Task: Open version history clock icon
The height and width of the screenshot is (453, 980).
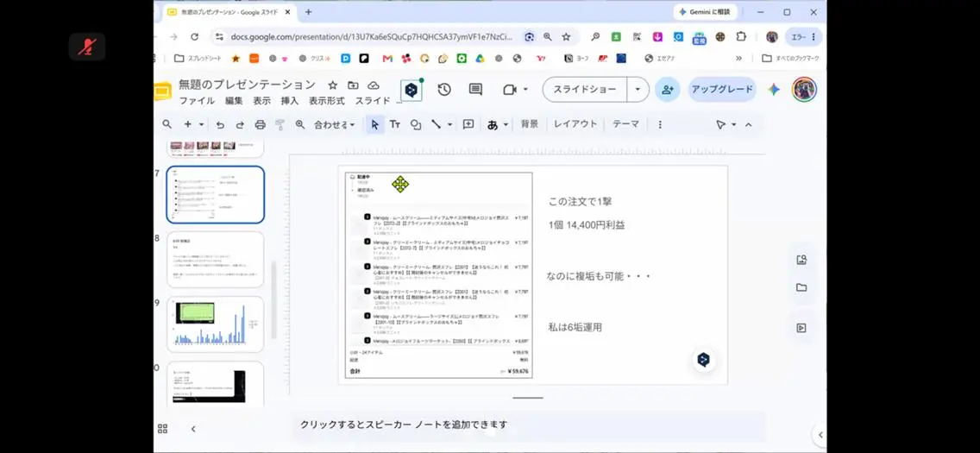Action: (x=444, y=90)
